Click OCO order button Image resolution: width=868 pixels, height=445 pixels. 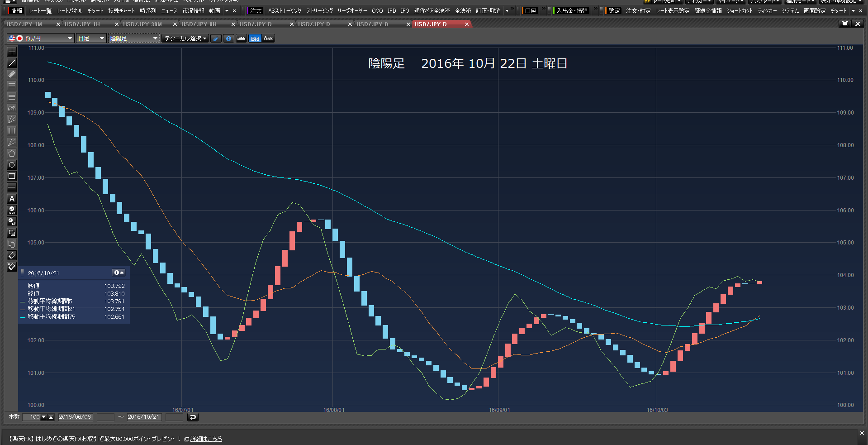pos(377,11)
